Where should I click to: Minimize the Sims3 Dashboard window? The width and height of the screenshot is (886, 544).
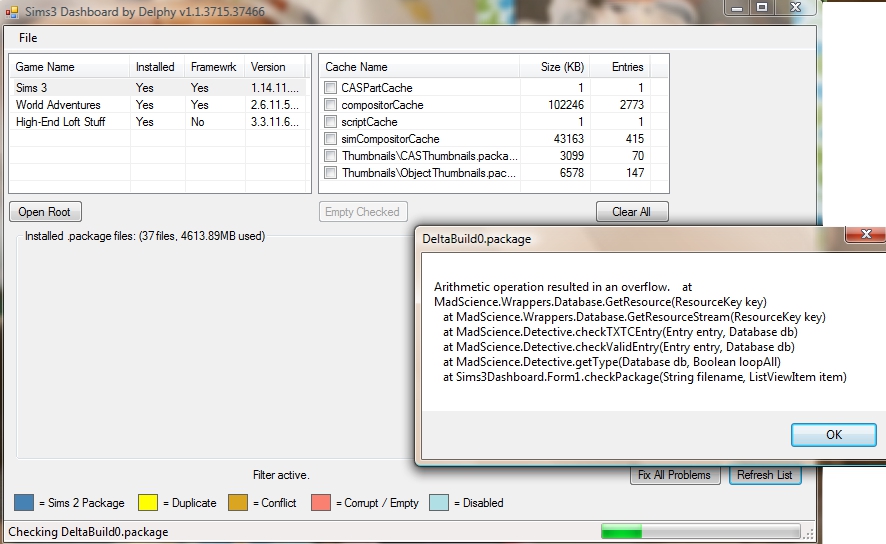(x=737, y=8)
